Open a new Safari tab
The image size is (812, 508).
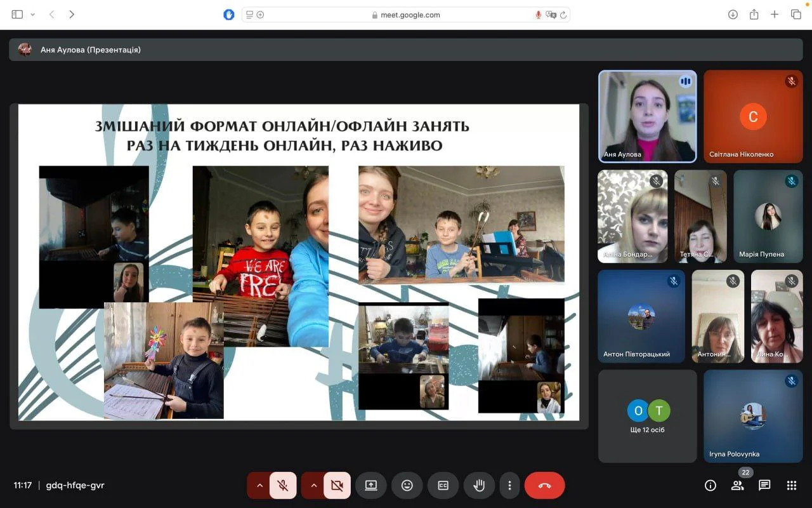tap(775, 15)
